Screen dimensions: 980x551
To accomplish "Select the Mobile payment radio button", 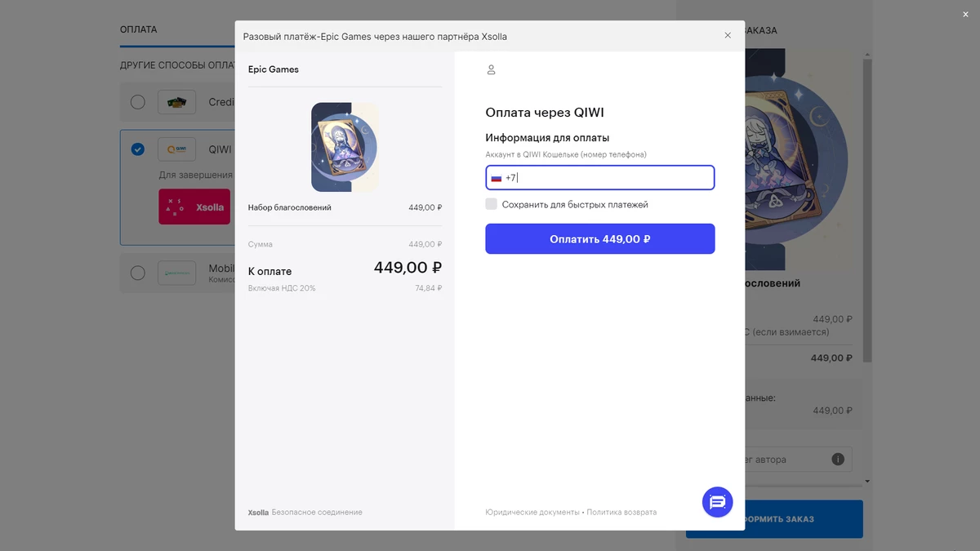I will (138, 273).
